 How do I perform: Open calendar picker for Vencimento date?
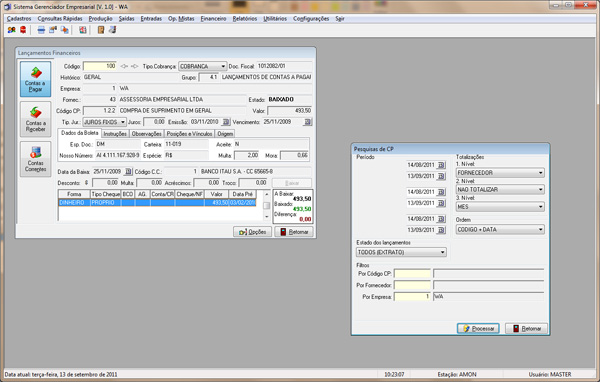pyautogui.click(x=307, y=122)
